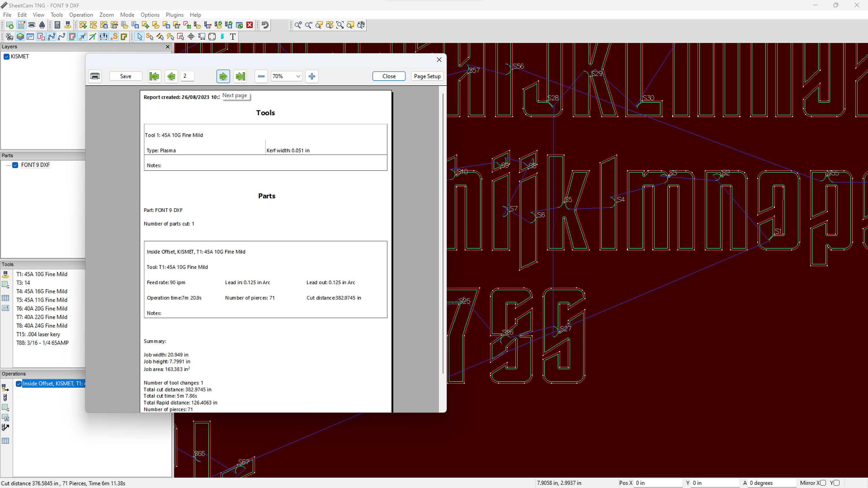This screenshot has width=868, height=488.
Task: Click the Save button in the report dialog
Action: (x=126, y=76)
